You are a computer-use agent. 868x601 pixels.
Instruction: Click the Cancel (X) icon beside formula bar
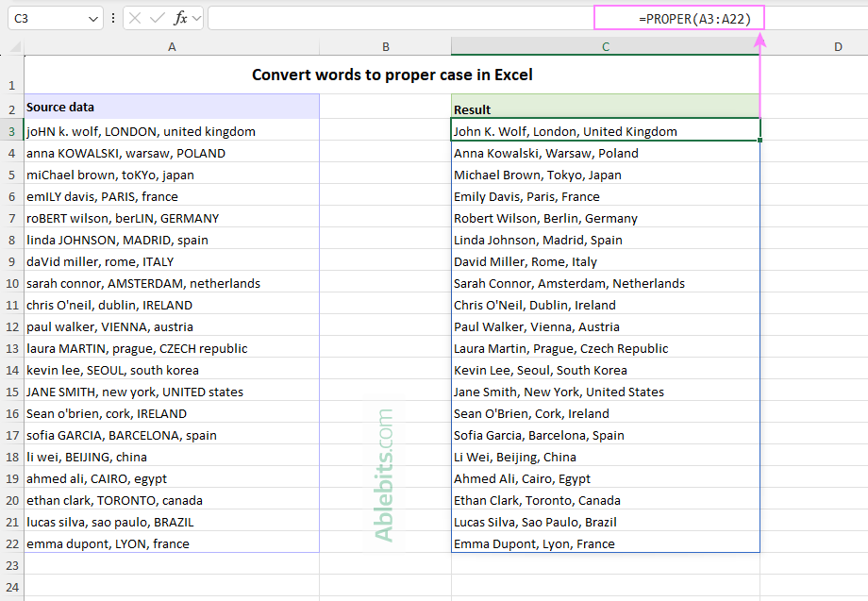[135, 18]
